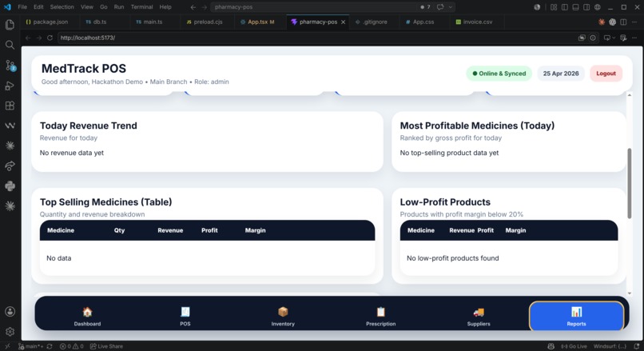Click the Suppliers truck icon

[479, 312]
